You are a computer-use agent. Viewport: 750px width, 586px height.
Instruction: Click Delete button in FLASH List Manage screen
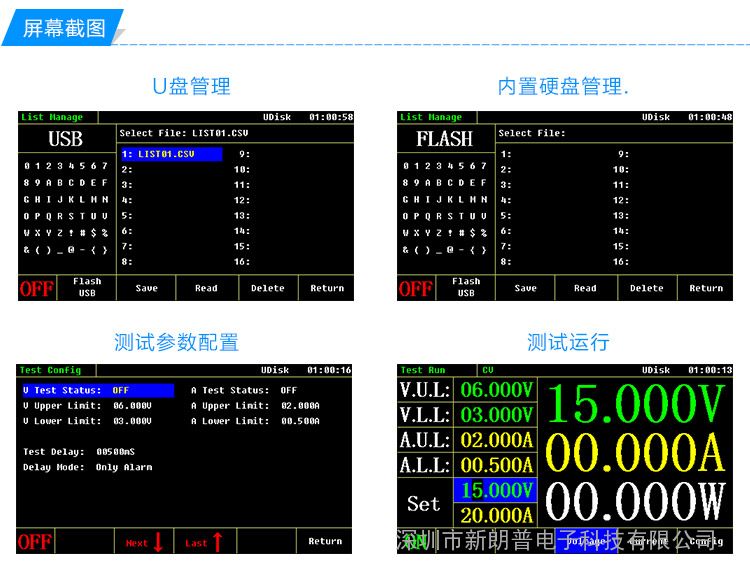[647, 288]
